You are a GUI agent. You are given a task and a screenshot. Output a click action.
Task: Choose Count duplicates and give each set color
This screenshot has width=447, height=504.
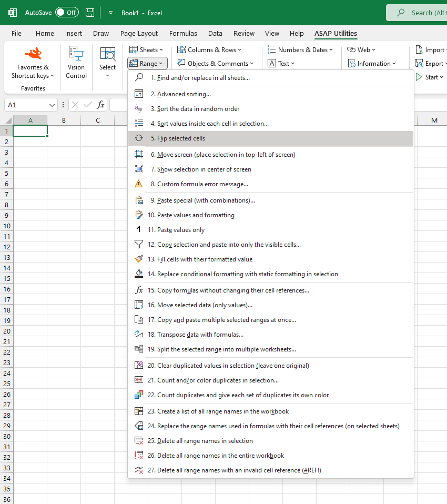coord(271,395)
